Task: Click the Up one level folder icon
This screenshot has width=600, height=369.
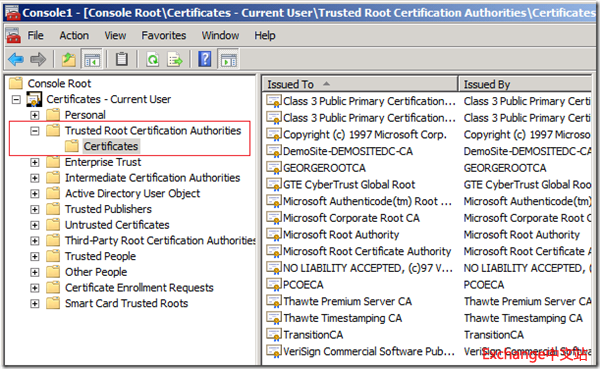Action: point(69,59)
